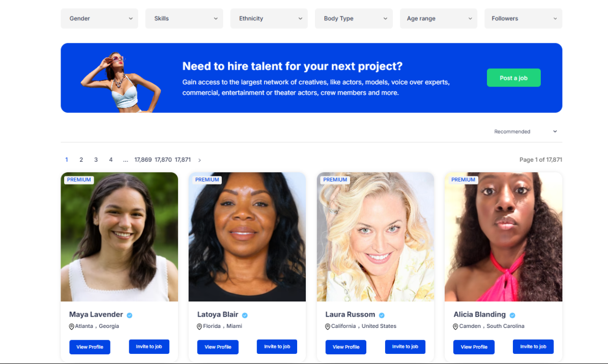The height and width of the screenshot is (364, 608).
Task: Click PREMIUM badge on Alicia Blanding's card
Action: (463, 180)
